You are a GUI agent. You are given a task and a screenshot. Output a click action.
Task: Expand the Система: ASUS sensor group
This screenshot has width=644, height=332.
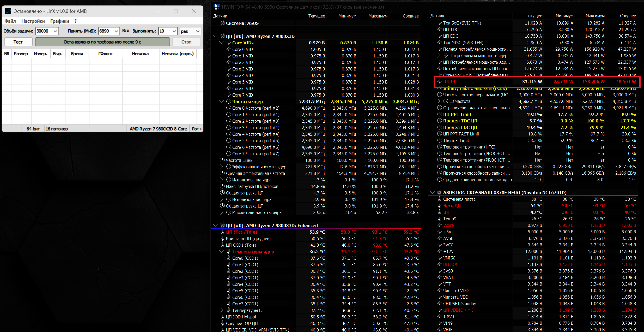point(215,23)
